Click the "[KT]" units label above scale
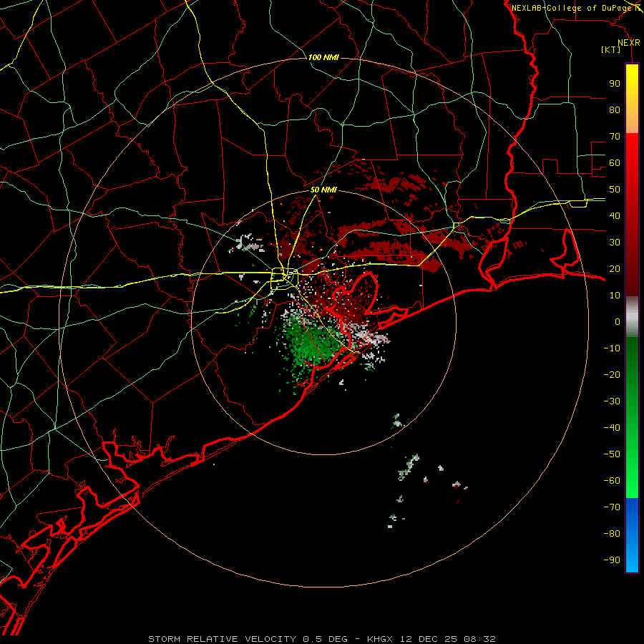644x644 pixels. tap(611, 49)
